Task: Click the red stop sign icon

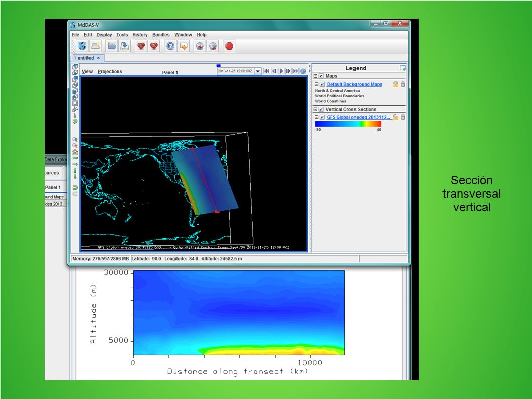Action: coord(229,46)
